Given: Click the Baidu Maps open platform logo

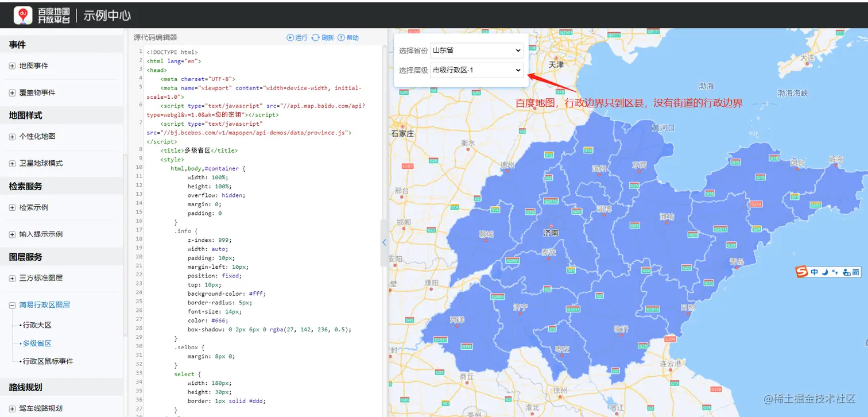Looking at the screenshot, I should coord(42,15).
